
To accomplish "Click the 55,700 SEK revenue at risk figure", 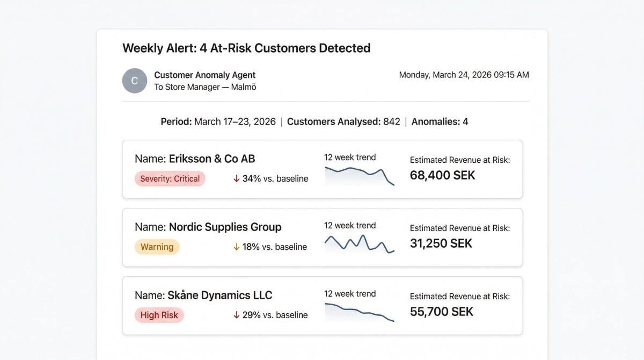I will (x=441, y=312).
